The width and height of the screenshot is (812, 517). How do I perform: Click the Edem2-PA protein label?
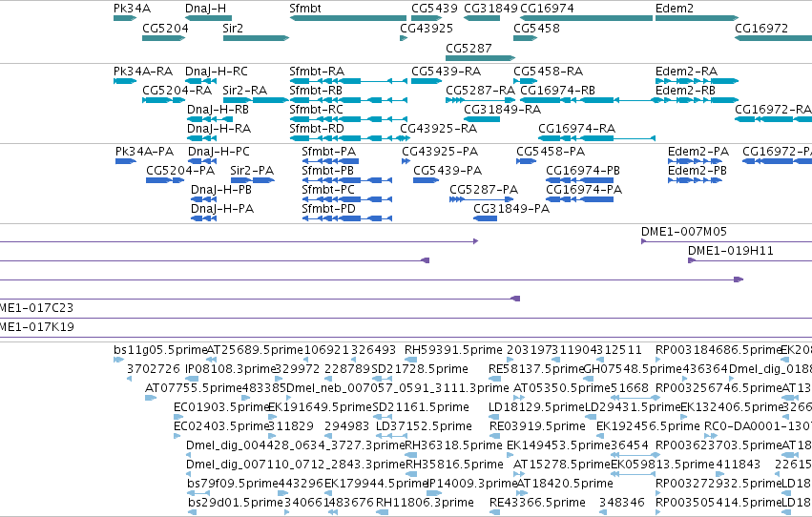coord(698,151)
